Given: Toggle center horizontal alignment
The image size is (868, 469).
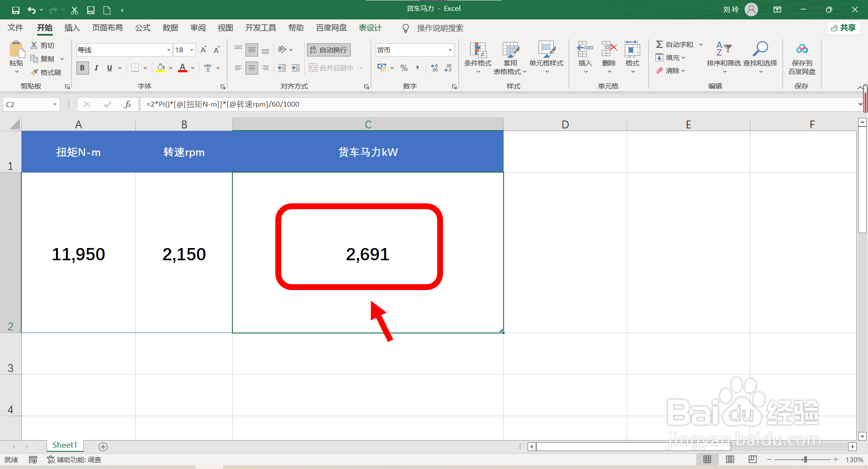Looking at the screenshot, I should coord(252,68).
